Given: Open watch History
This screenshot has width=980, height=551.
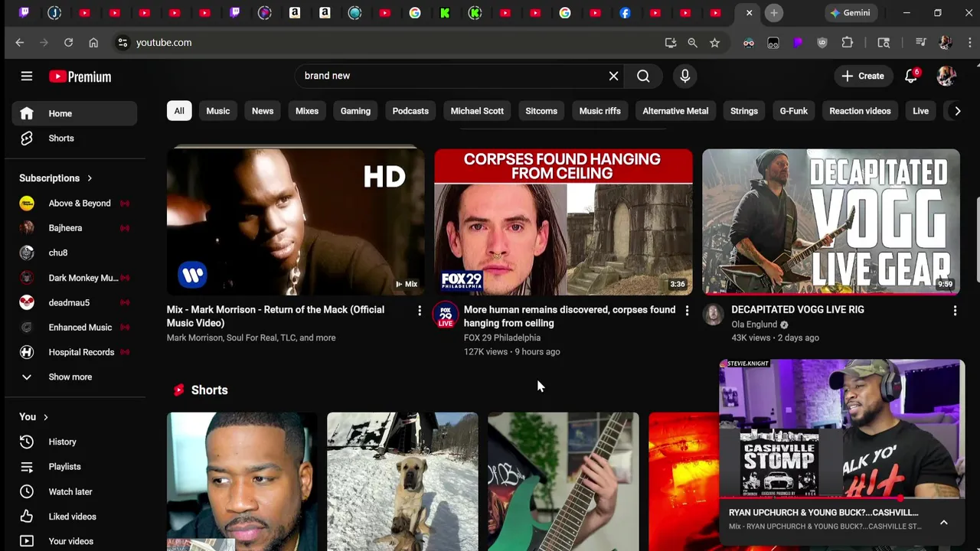Looking at the screenshot, I should point(74,442).
